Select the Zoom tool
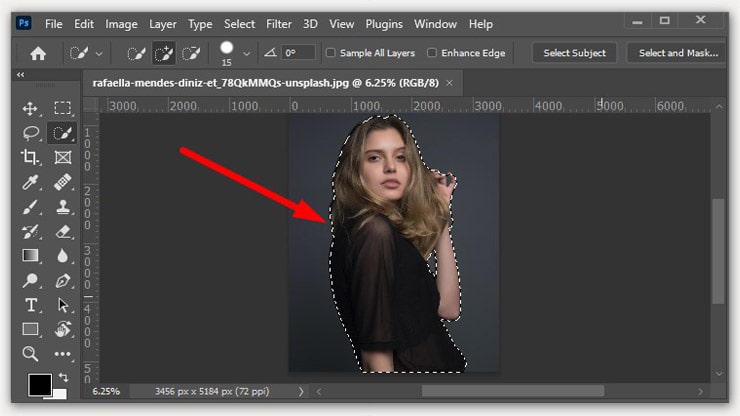740x416 pixels. pos(30,353)
